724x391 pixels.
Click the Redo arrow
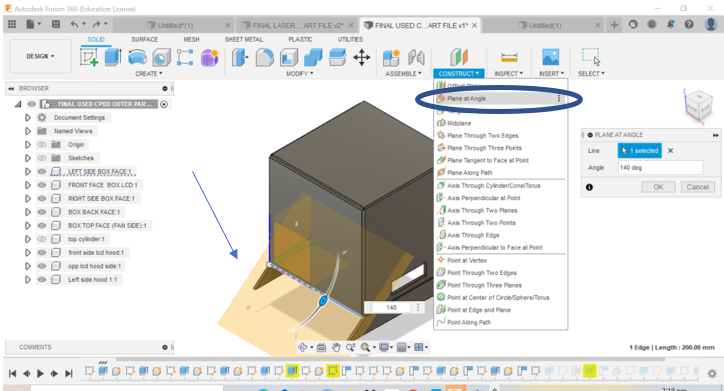point(97,24)
